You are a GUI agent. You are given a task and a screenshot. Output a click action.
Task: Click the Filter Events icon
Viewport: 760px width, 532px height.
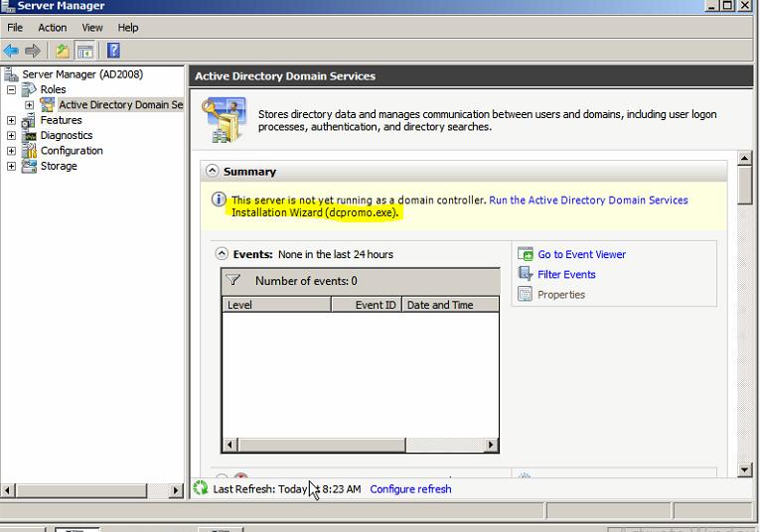tap(526, 274)
